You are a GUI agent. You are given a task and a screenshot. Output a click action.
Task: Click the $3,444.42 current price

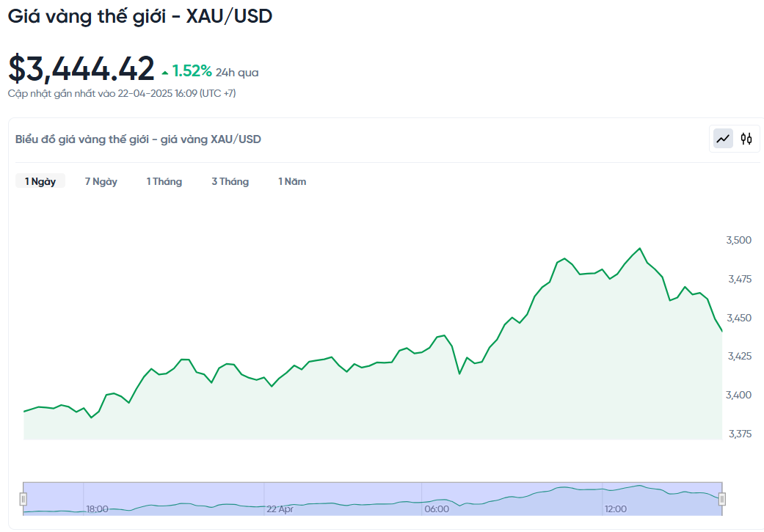click(81, 68)
